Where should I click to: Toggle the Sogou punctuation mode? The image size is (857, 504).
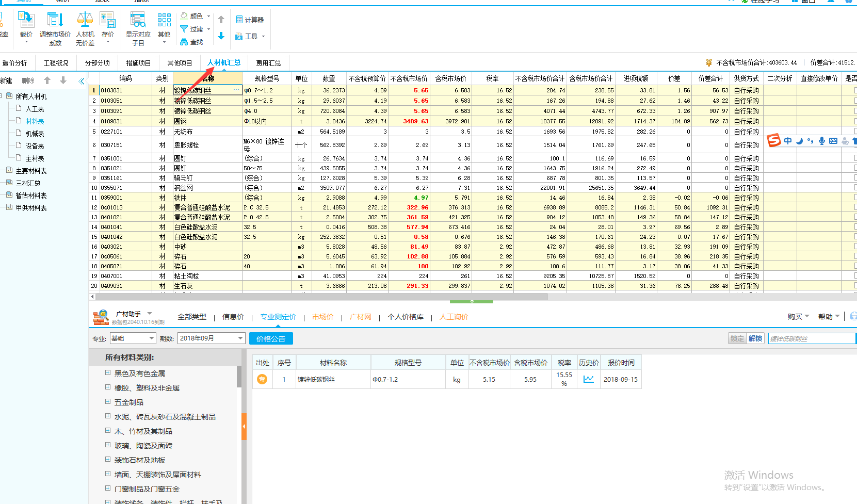(x=810, y=141)
